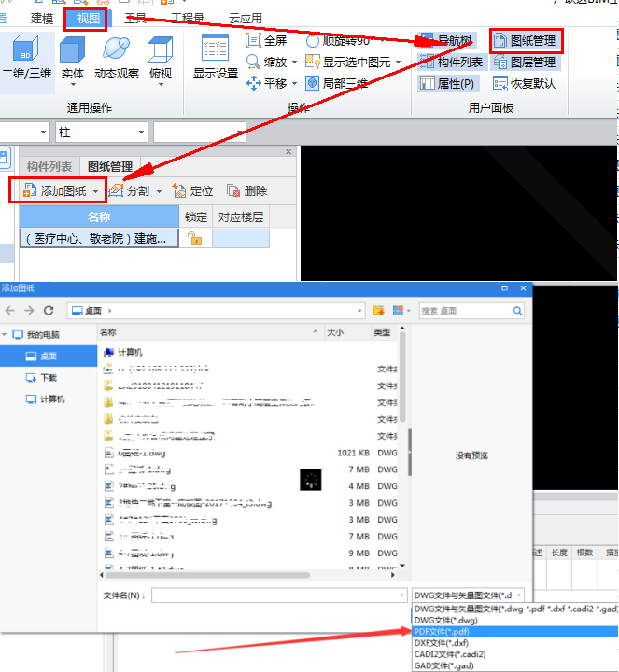The width and height of the screenshot is (619, 672).
Task: Go forward in file dialog
Action: (x=29, y=310)
